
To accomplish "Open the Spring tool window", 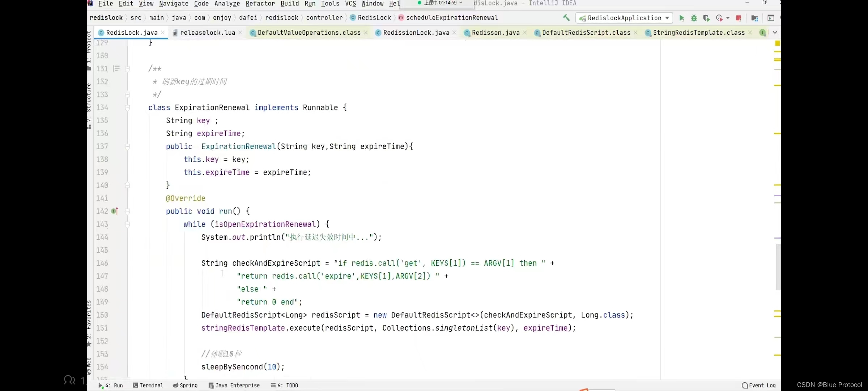I will (x=185, y=386).
